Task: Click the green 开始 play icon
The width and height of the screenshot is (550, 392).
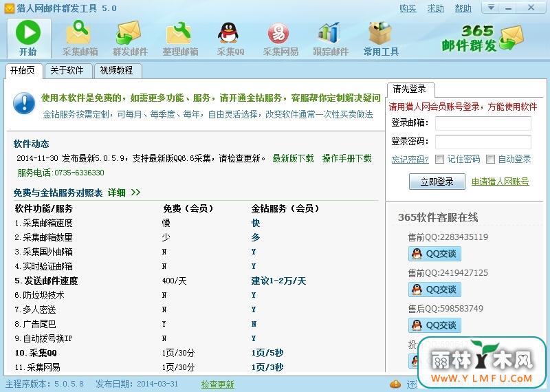Action: coord(28,32)
